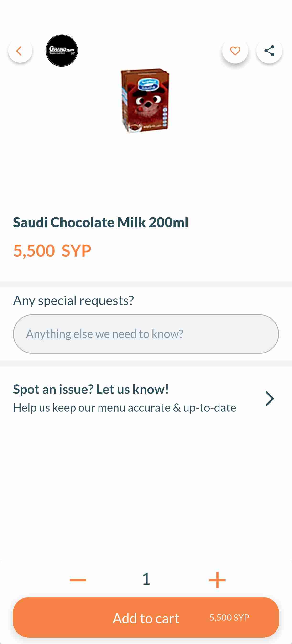Tap the Saudi Chocolate Milk 200ml title
The image size is (292, 644).
pos(100,222)
